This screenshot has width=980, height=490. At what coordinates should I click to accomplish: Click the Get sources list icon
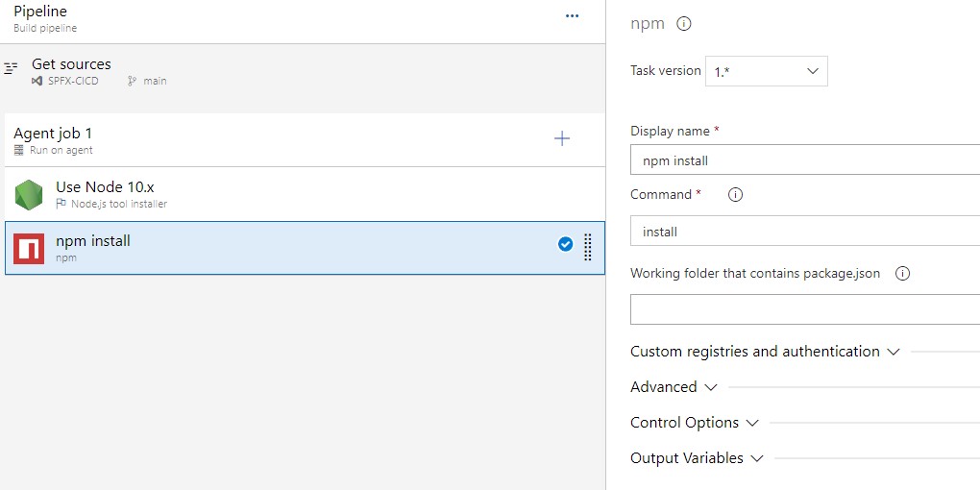pyautogui.click(x=12, y=69)
